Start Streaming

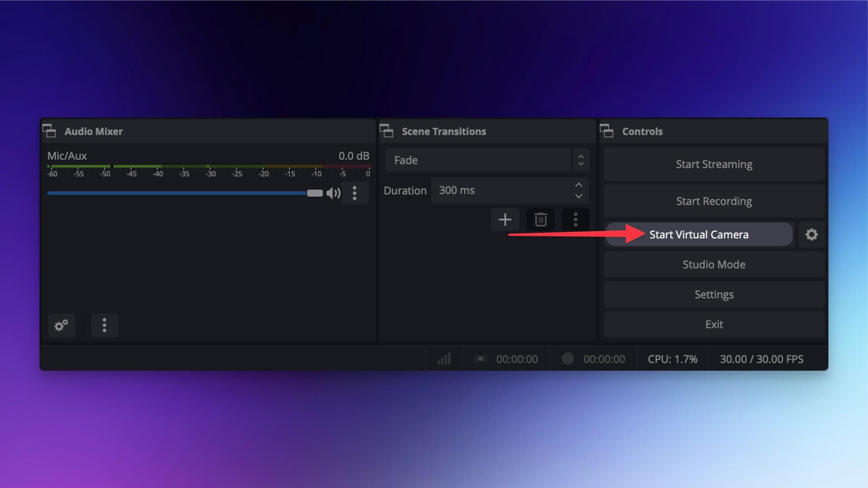pyautogui.click(x=713, y=164)
